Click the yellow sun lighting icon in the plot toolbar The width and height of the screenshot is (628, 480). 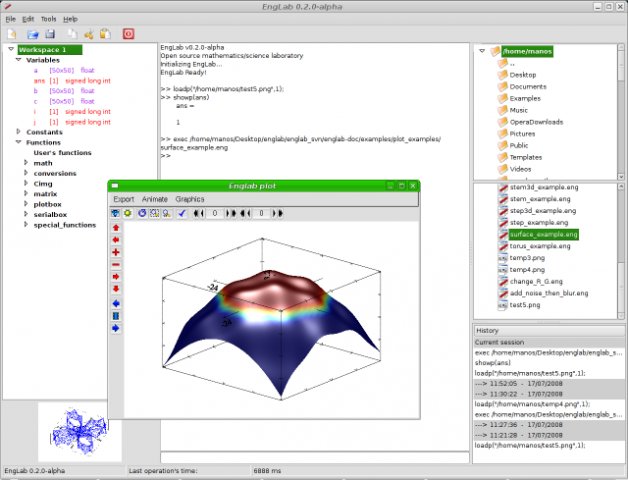[x=128, y=213]
